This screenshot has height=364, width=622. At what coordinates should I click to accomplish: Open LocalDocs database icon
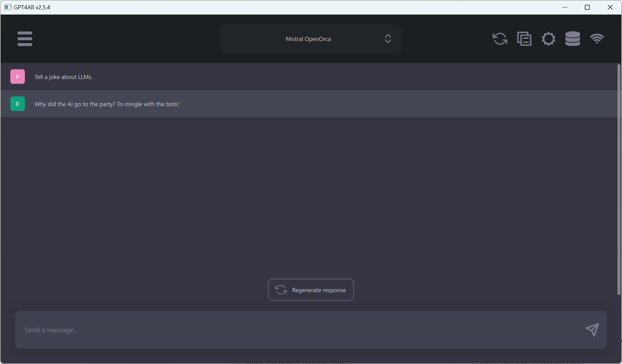[x=573, y=39]
